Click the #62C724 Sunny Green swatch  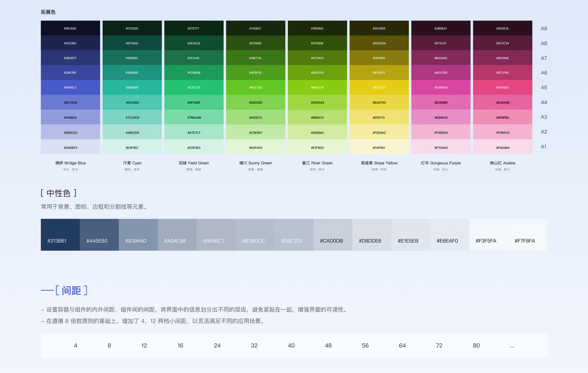255,88
